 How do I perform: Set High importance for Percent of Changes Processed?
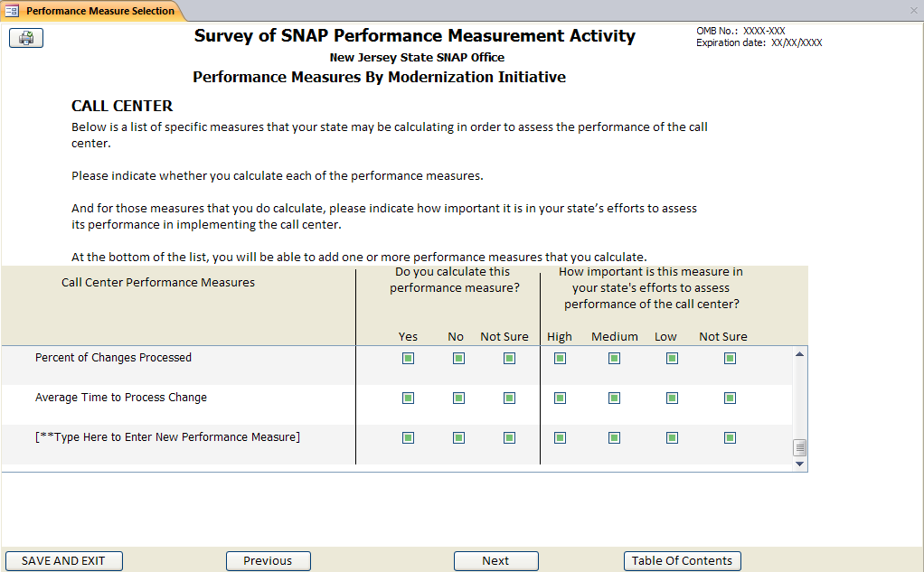pyautogui.click(x=560, y=358)
